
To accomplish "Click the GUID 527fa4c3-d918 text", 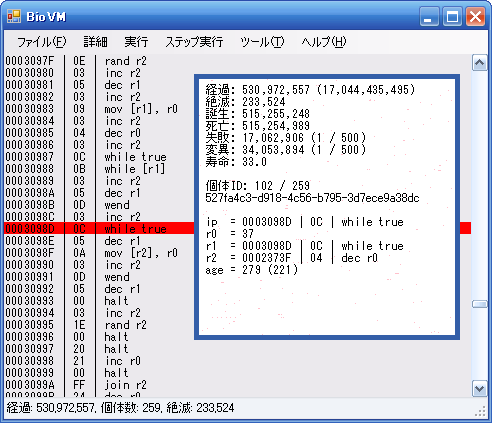I will [312, 198].
